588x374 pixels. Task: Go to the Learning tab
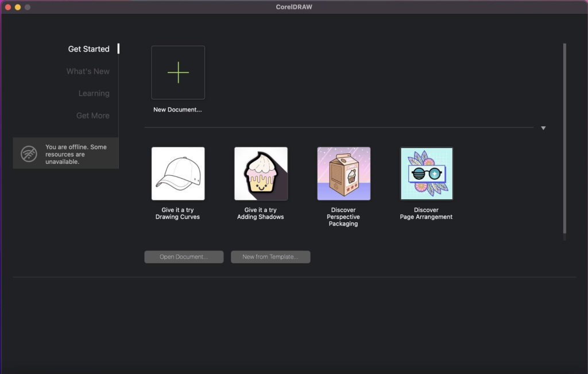click(94, 94)
